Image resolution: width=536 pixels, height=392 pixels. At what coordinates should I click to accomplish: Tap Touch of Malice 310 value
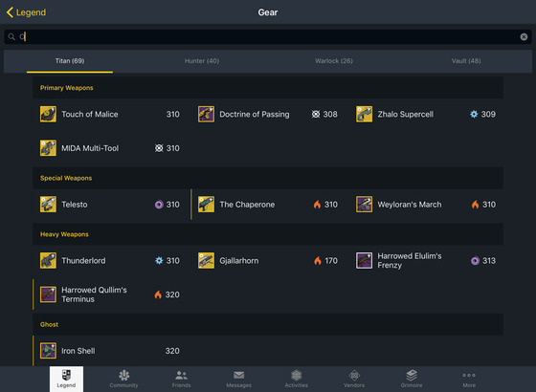click(x=172, y=114)
